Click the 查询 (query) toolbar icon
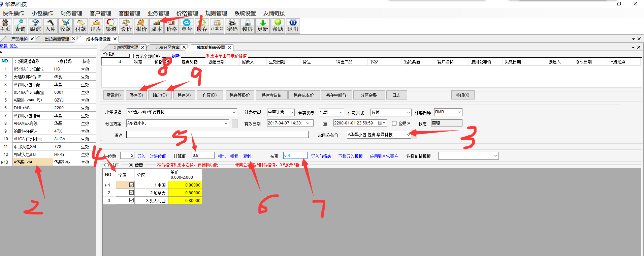 20,26
